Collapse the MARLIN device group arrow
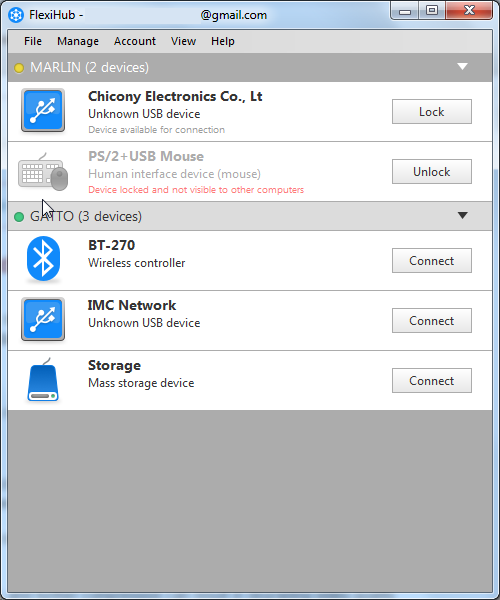Viewport: 500px width, 600px height. tap(463, 67)
